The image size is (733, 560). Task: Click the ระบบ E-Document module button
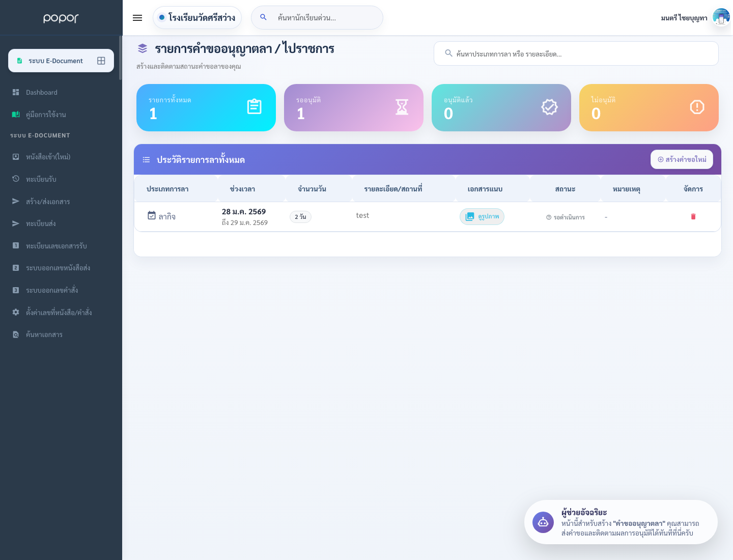point(61,61)
